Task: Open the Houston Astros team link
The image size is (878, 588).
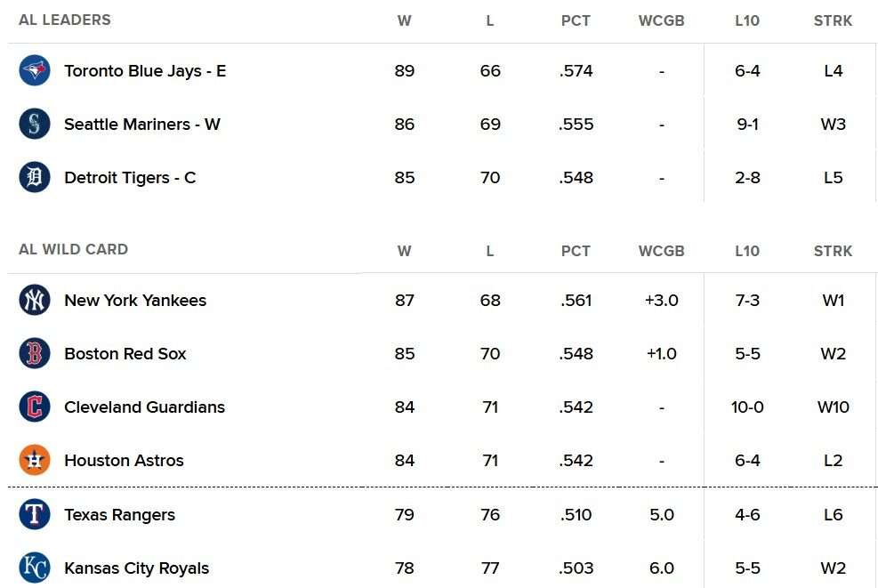Action: [x=124, y=461]
